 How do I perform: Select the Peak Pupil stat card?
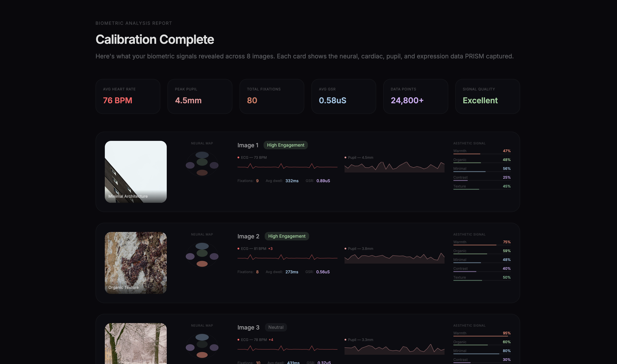(x=200, y=96)
